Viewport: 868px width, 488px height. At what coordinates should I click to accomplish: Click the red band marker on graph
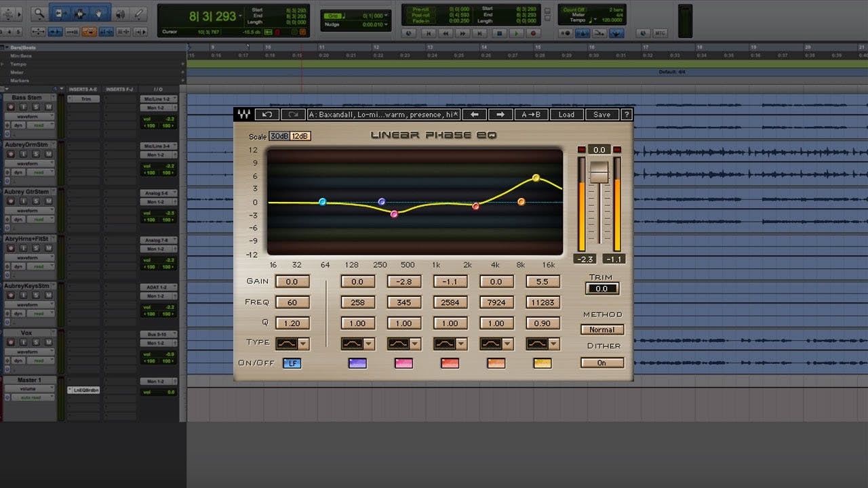[x=476, y=206]
